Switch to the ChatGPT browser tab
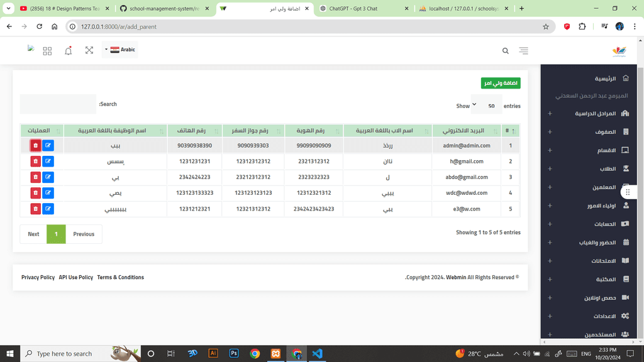Viewport: 644px width, 362px height. [x=364, y=9]
